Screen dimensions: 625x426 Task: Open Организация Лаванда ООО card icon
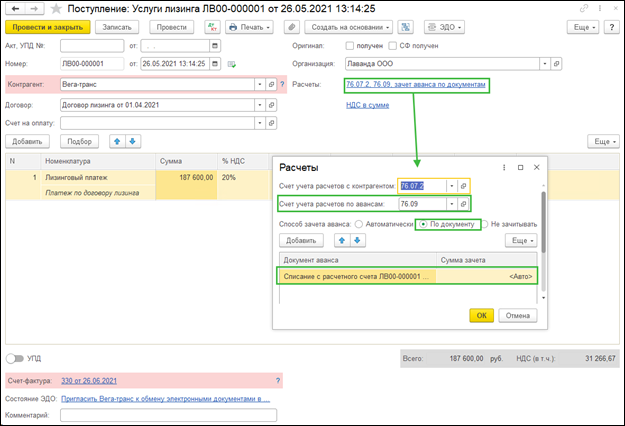[556, 64]
